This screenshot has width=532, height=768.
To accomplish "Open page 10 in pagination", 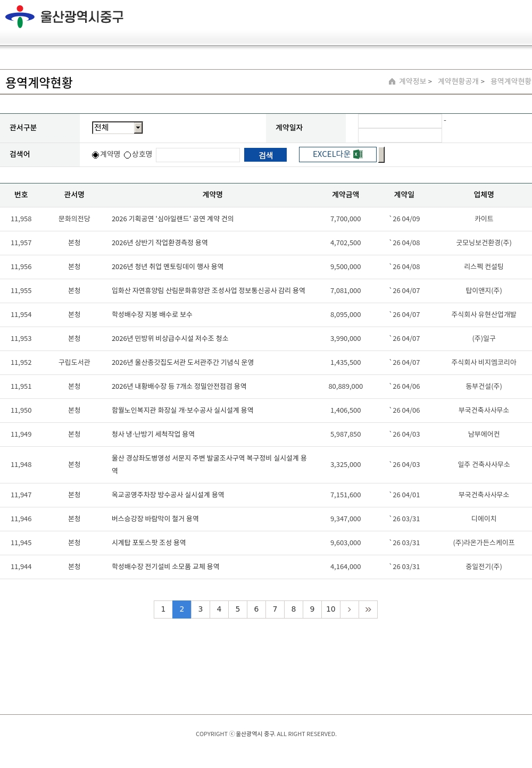I will coord(330,610).
